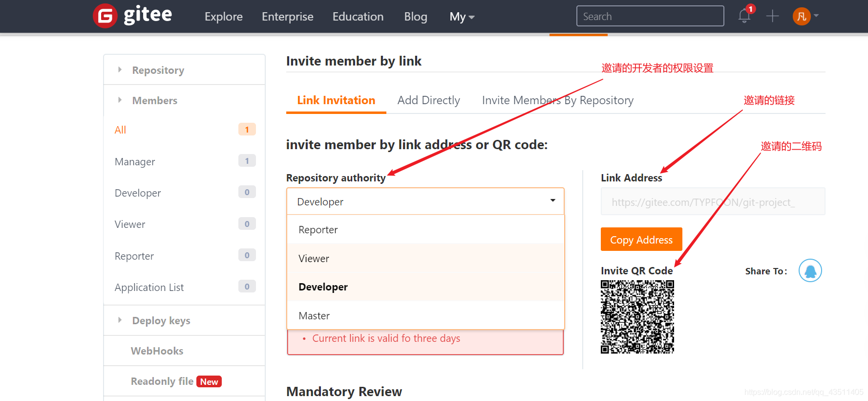Expand the Deploy keys section

point(184,320)
